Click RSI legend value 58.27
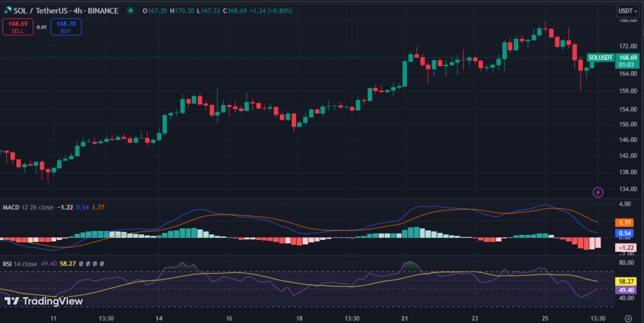 pyautogui.click(x=68, y=264)
